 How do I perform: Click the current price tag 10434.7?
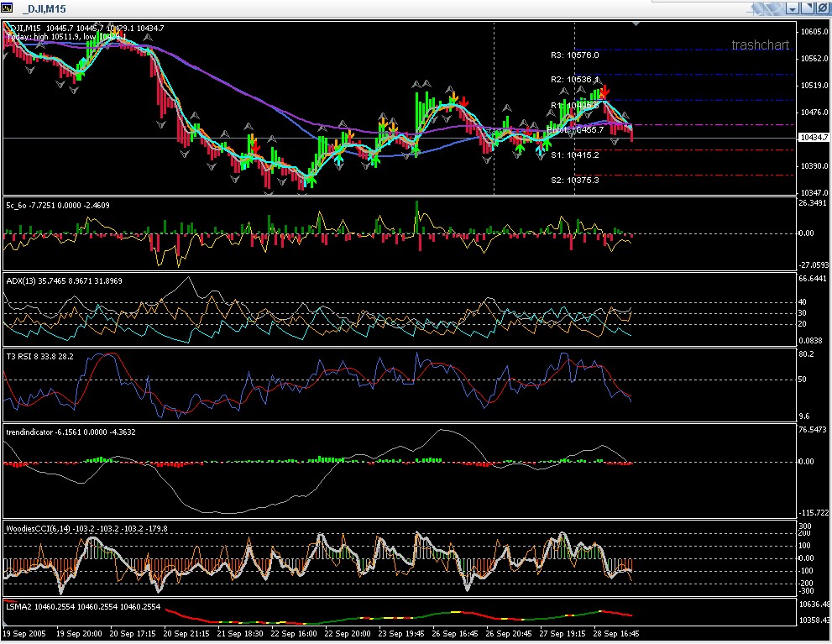814,138
